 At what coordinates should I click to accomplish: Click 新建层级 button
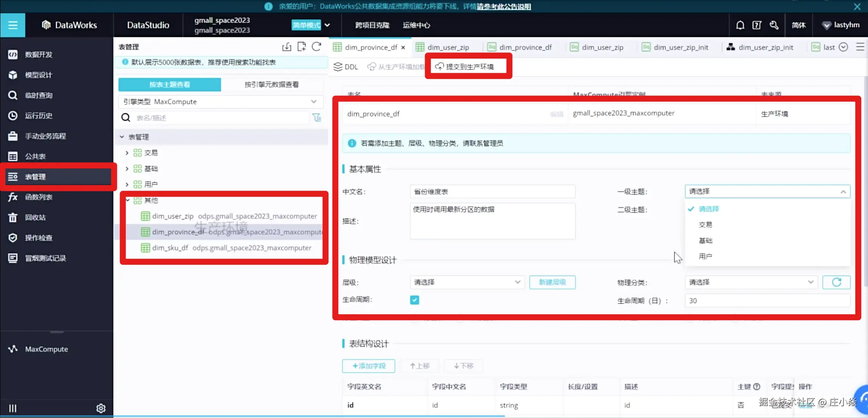(552, 282)
